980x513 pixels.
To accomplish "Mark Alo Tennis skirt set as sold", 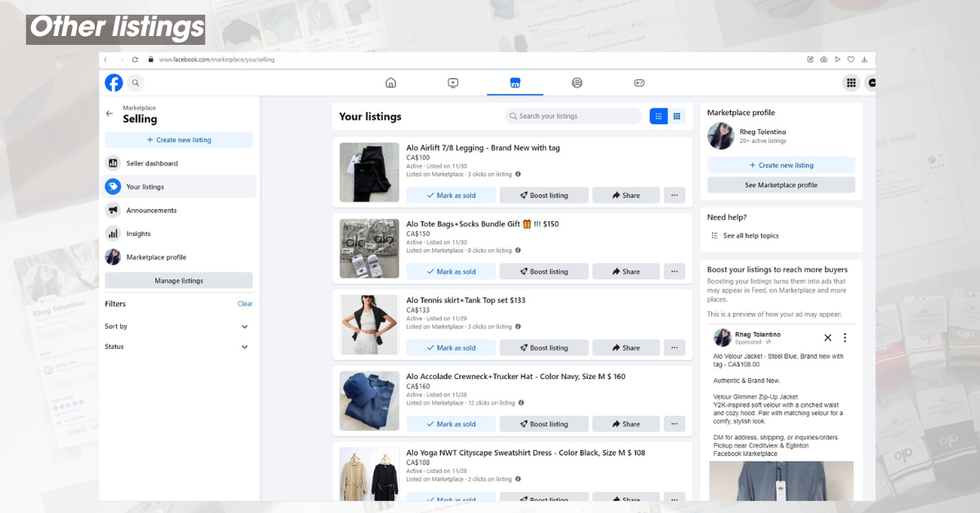I will point(451,348).
